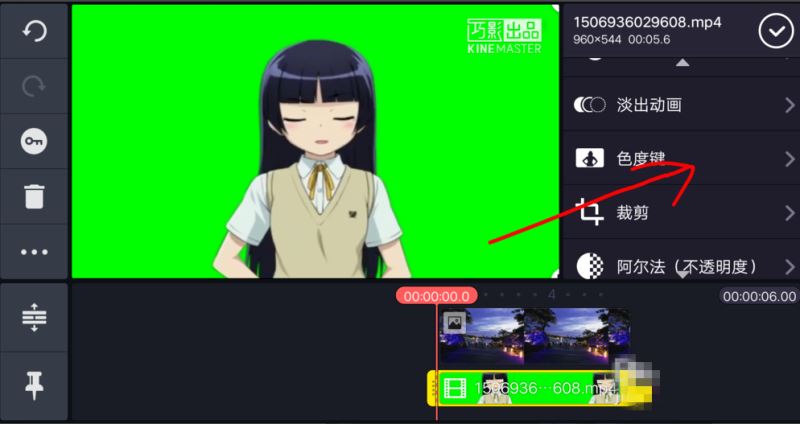Screen dimensions: 800x424
Task: Delete clip with the trash icon
Action: [x=34, y=196]
